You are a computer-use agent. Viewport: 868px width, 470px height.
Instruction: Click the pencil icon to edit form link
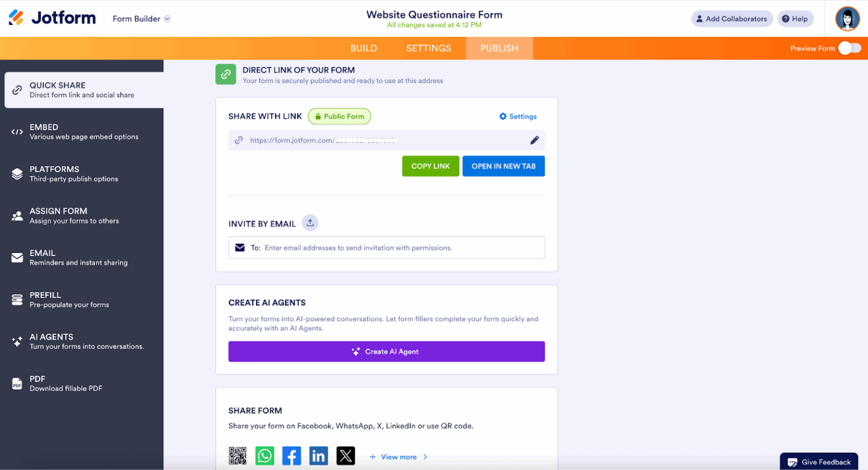(534, 140)
